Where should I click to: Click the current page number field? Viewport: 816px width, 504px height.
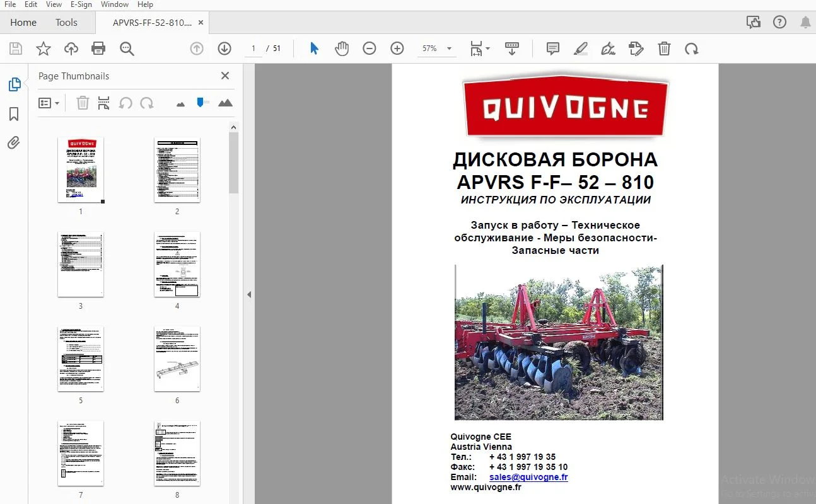(254, 49)
